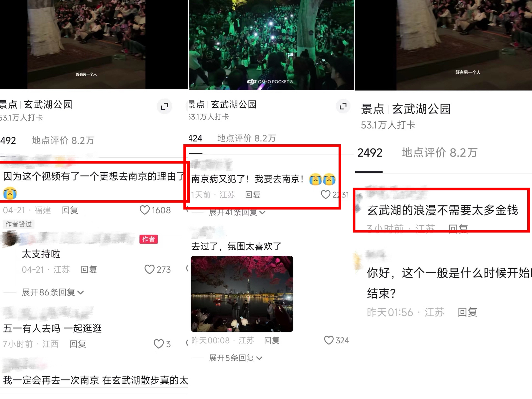Open the night lake photo in comment
The height and width of the screenshot is (399, 532).
tap(242, 294)
